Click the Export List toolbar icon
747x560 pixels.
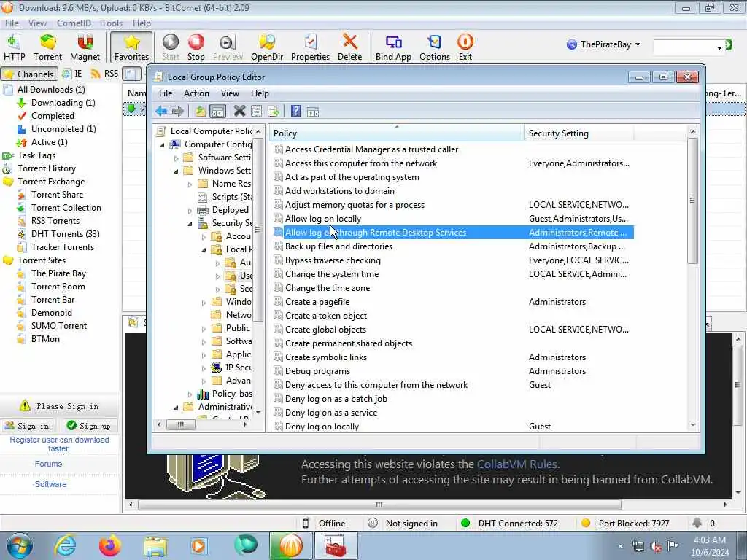274,112
